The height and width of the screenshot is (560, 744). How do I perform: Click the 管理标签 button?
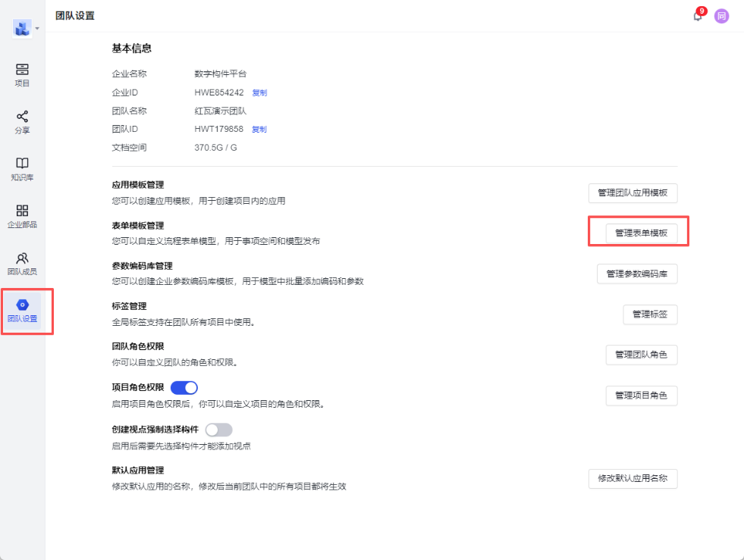650,314
